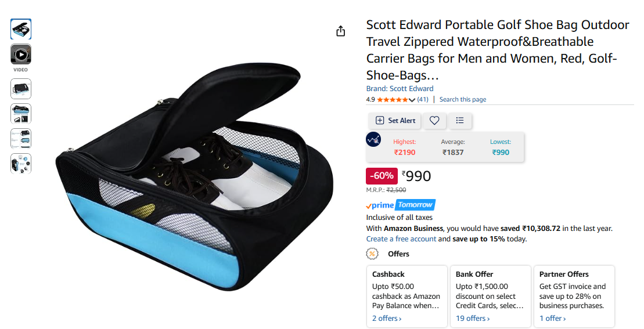
Task: Open the list icon next to heart
Action: tap(460, 121)
